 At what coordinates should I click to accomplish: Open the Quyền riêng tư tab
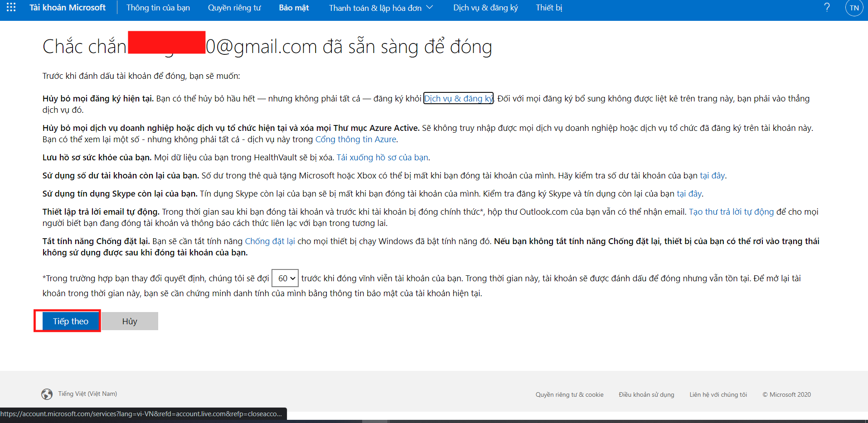(x=234, y=8)
